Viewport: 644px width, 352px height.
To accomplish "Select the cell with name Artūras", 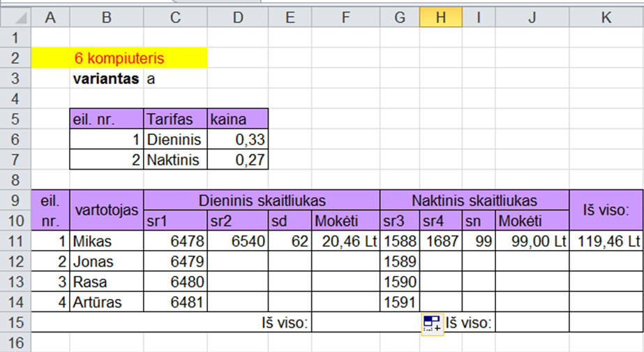I will click(107, 302).
